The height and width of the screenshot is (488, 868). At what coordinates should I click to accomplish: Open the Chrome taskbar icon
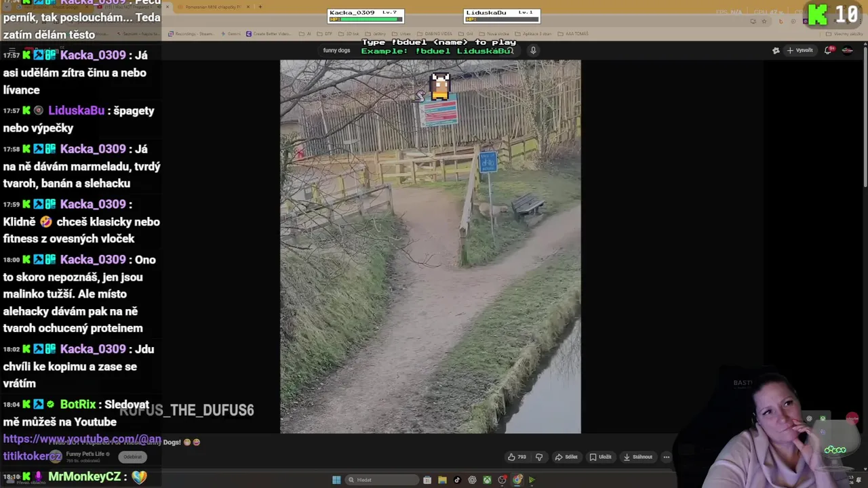[x=517, y=480]
